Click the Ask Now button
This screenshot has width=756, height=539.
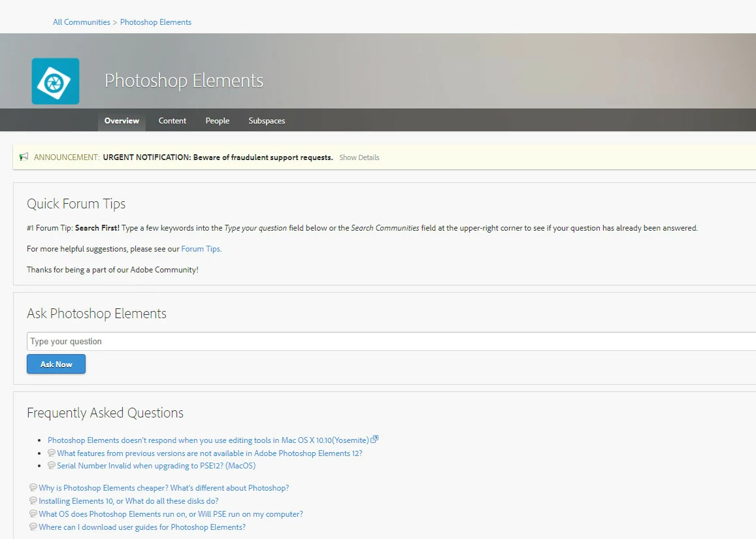[56, 364]
